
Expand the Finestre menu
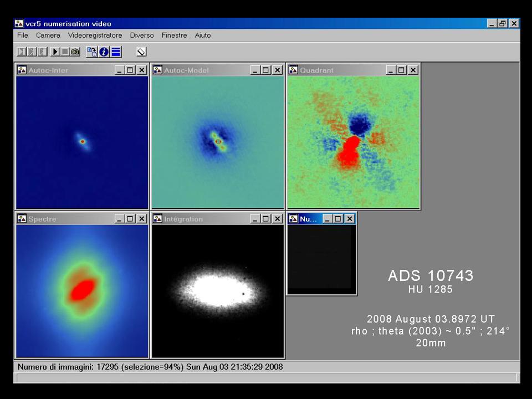174,35
